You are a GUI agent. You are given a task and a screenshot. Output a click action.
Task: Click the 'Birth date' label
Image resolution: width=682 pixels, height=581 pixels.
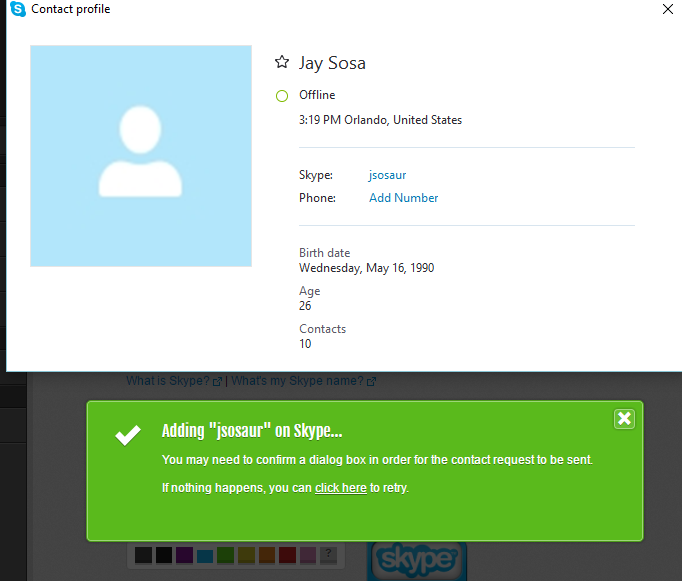coord(324,253)
